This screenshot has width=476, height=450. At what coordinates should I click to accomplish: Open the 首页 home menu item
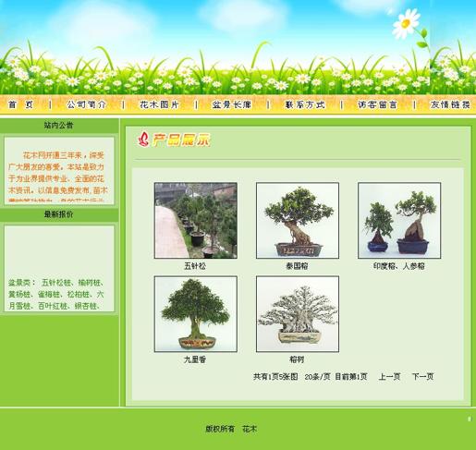click(20, 104)
